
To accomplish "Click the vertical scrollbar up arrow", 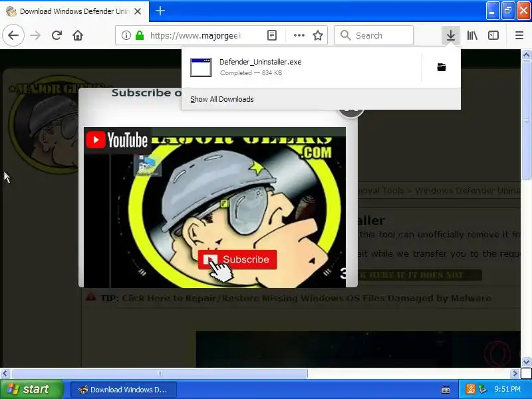I will (526, 55).
